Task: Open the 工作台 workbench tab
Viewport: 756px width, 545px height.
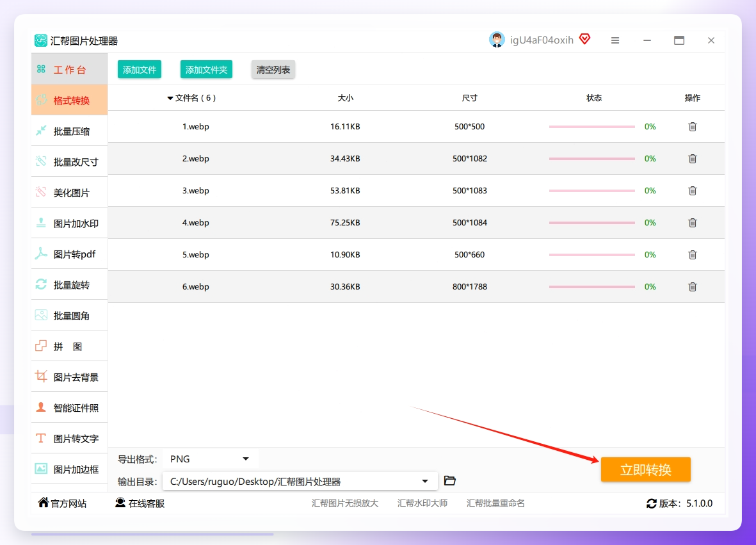Action: tap(69, 69)
